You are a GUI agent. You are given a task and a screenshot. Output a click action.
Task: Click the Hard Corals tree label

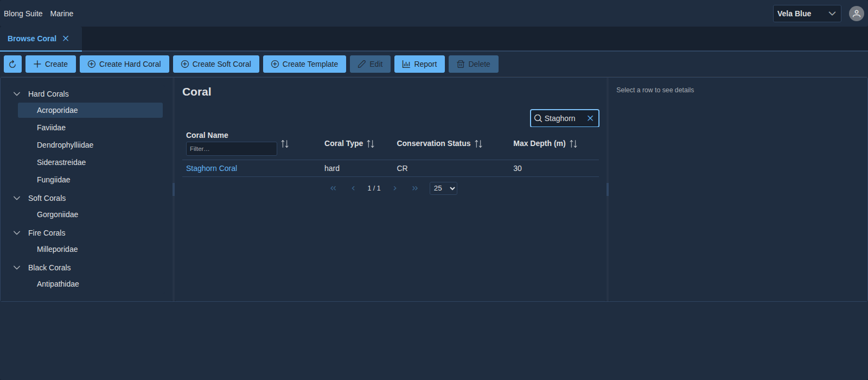[x=48, y=94]
